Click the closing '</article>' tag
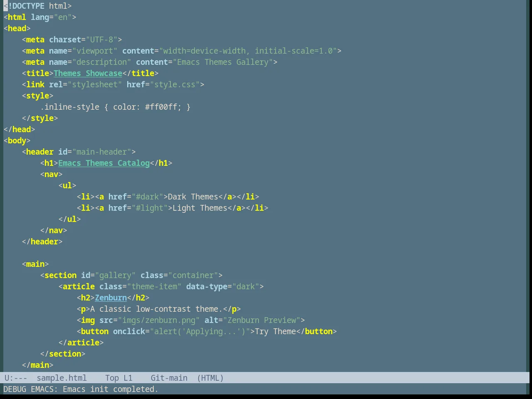This screenshot has width=532, height=399. coord(81,342)
